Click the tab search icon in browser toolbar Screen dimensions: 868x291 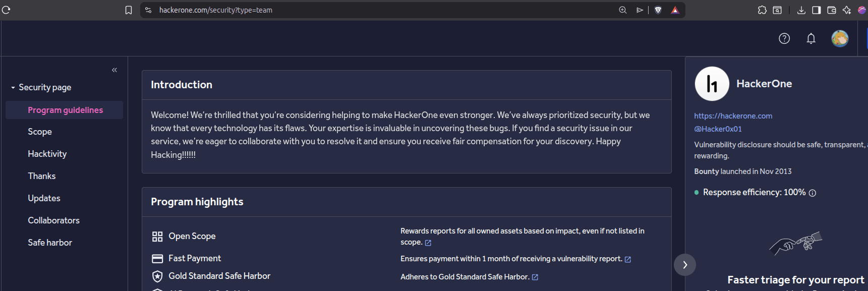(x=777, y=10)
